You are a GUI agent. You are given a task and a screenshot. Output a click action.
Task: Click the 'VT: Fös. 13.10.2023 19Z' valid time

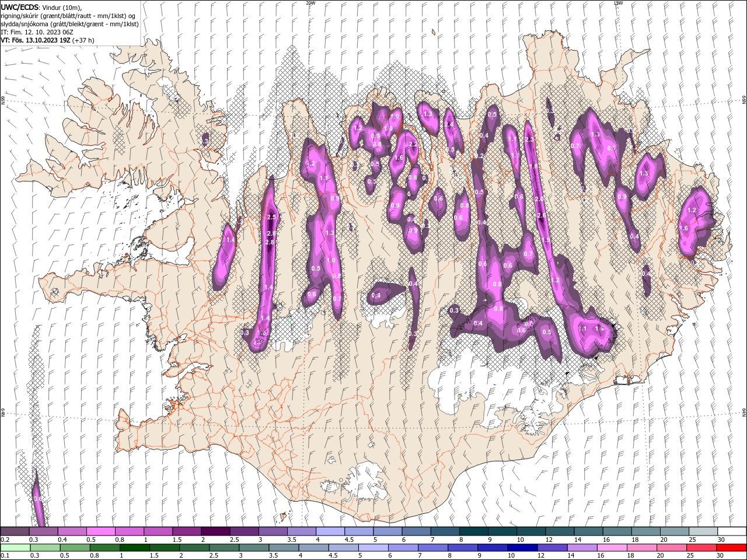pyautogui.click(x=35, y=40)
